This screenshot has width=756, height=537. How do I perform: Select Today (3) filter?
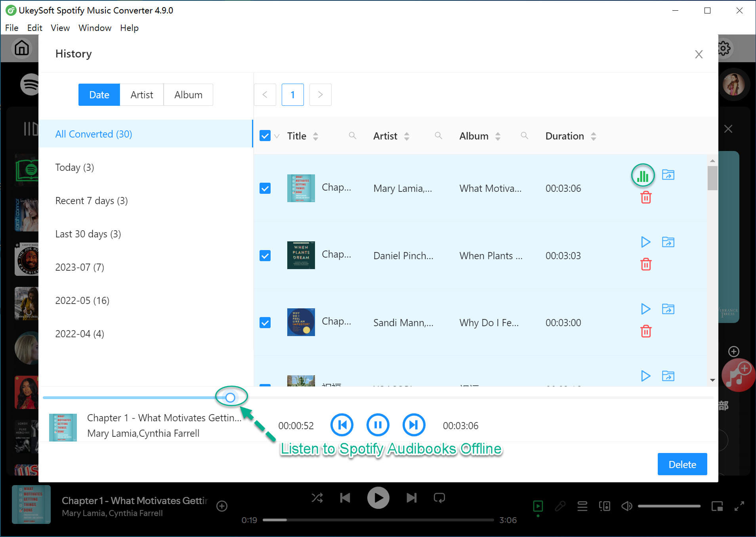tap(145, 167)
